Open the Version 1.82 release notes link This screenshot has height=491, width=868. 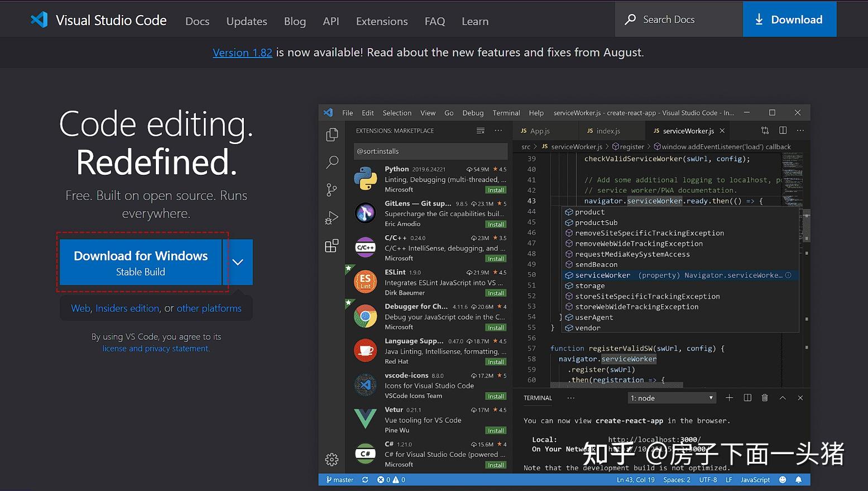click(242, 52)
